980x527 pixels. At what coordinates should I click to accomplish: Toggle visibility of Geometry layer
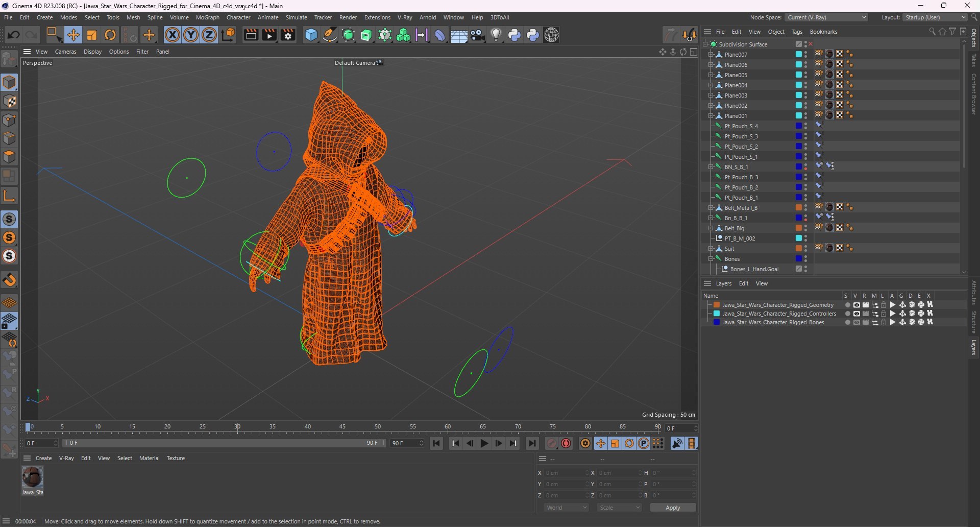[856, 305]
